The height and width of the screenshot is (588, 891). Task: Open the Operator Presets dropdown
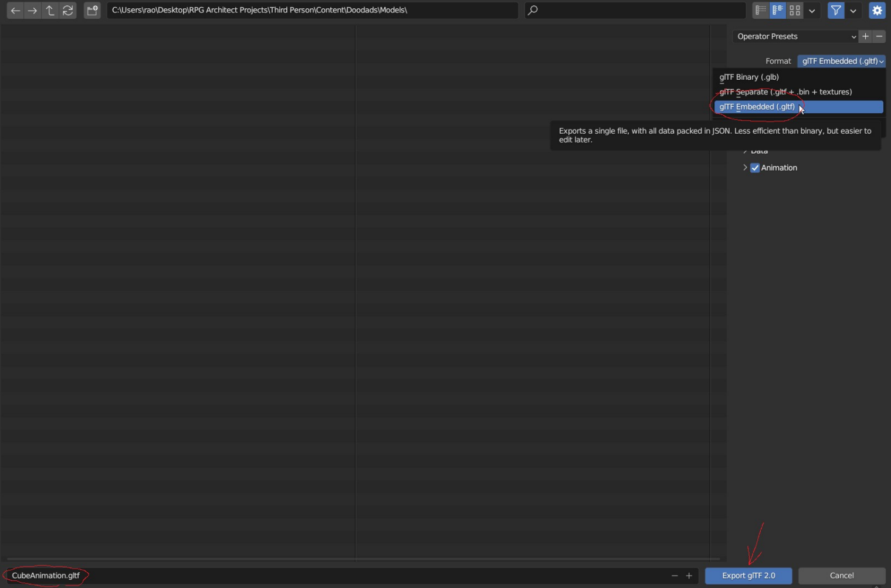(x=795, y=36)
